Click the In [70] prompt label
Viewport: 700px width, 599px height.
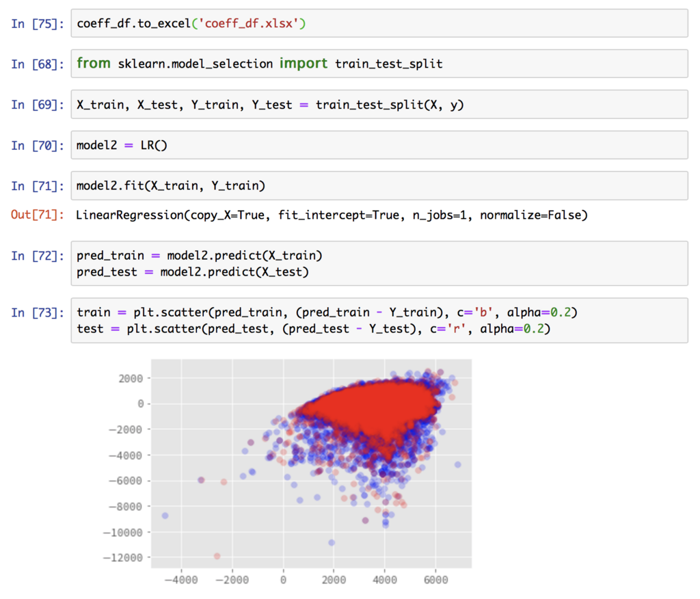point(38,146)
